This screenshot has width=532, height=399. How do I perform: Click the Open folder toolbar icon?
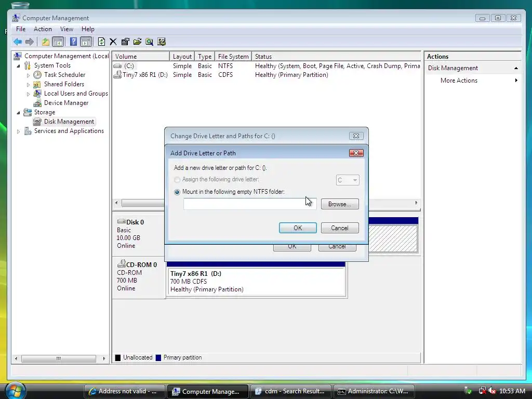[x=137, y=42]
